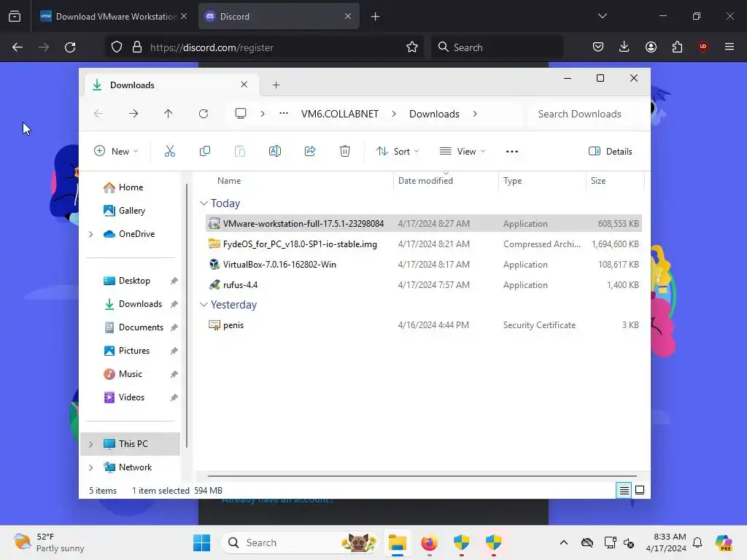Open Music in Quick access

(130, 374)
